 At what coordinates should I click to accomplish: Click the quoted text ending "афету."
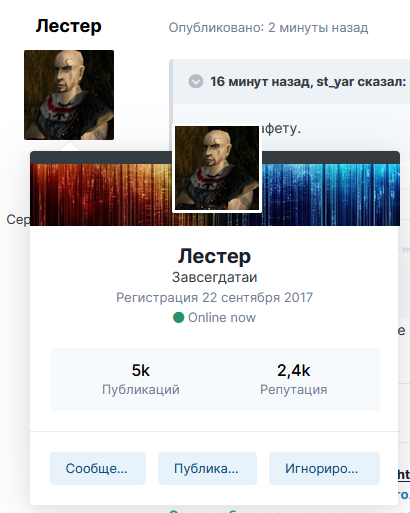point(282,128)
